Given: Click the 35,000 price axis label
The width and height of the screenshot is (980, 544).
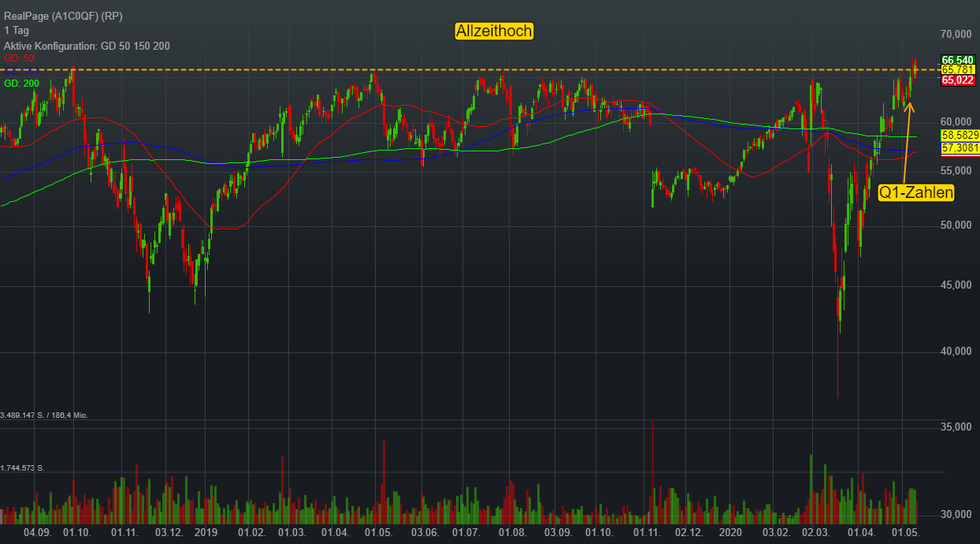Looking at the screenshot, I should pos(956,427).
